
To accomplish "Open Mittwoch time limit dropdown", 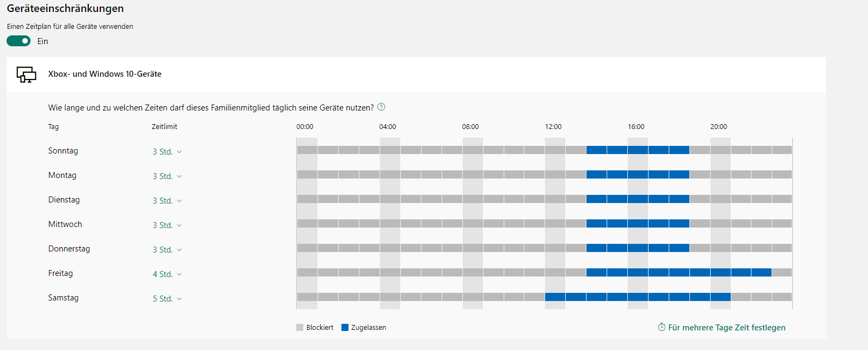I will [167, 225].
